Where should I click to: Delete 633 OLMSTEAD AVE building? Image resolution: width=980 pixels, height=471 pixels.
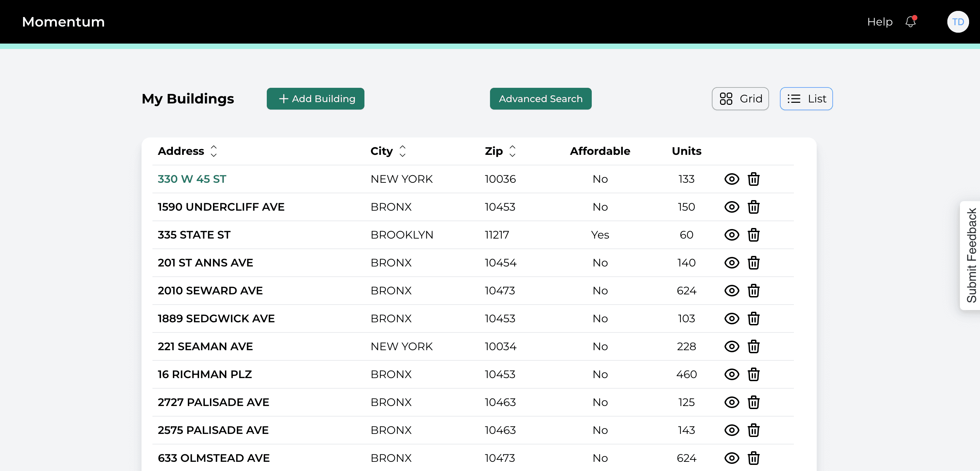tap(753, 458)
